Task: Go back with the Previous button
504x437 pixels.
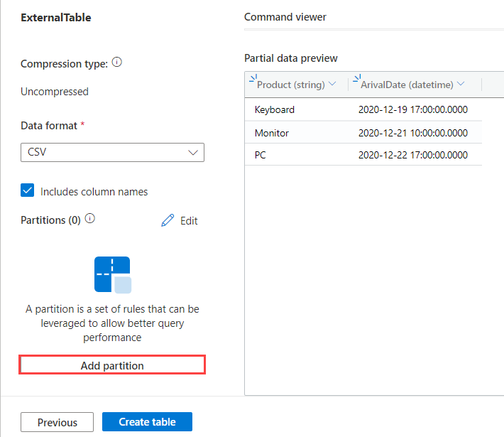Action: coord(57,422)
